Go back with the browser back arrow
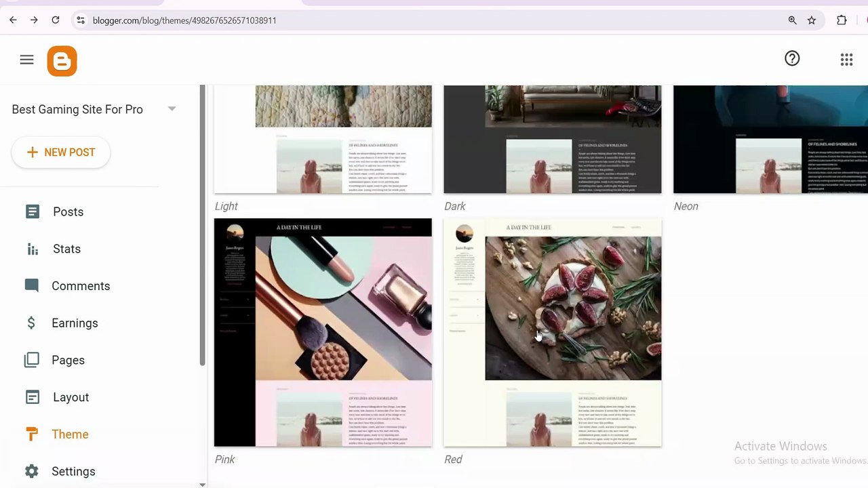The image size is (868, 488). click(x=13, y=20)
